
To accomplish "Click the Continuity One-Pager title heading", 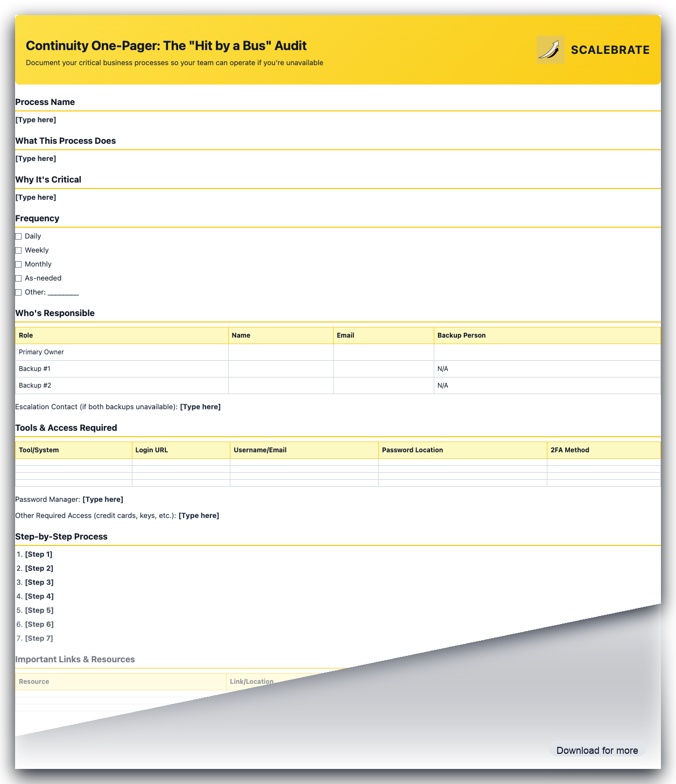I will point(166,46).
